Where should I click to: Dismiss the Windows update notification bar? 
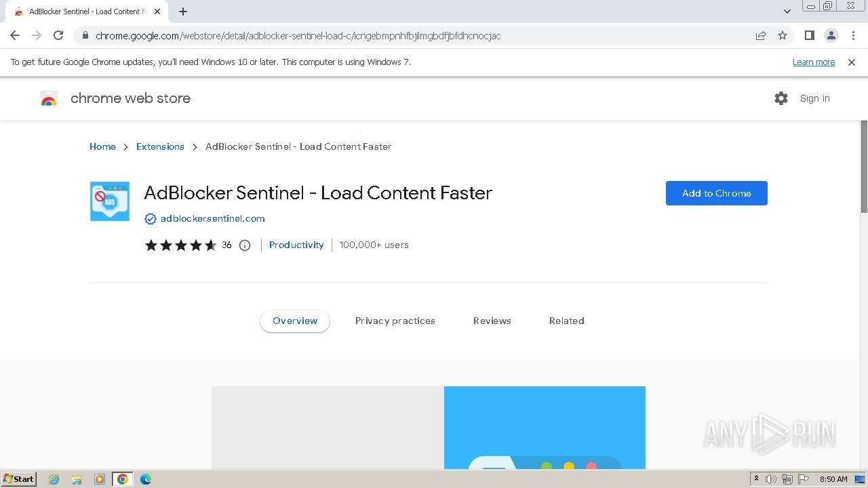(x=852, y=62)
